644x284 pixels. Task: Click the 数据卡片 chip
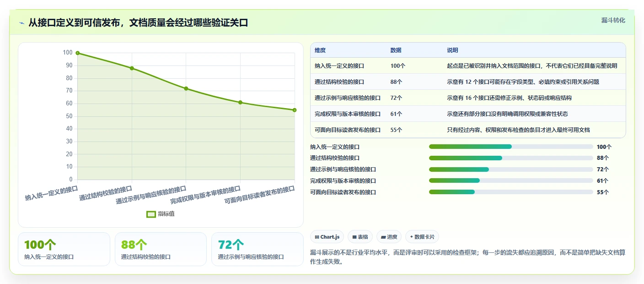422,237
